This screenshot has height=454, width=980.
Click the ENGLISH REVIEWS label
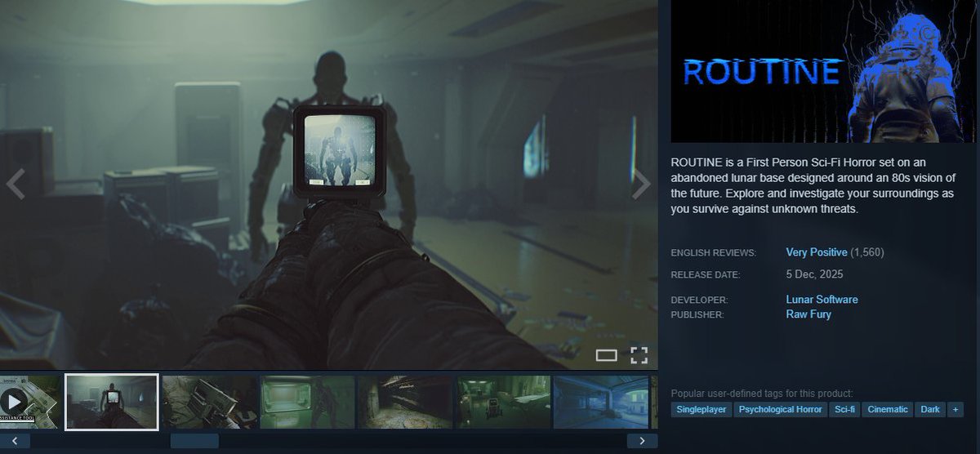point(714,253)
